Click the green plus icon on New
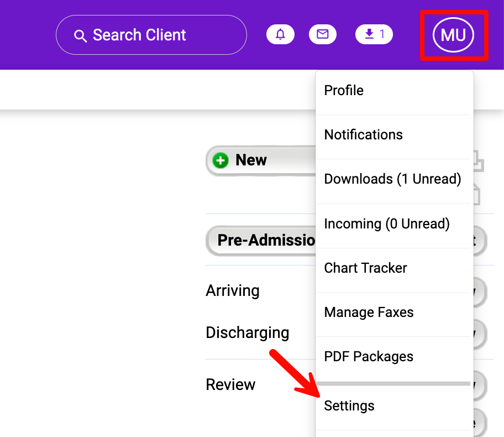The height and width of the screenshot is (437, 504). 221,160
